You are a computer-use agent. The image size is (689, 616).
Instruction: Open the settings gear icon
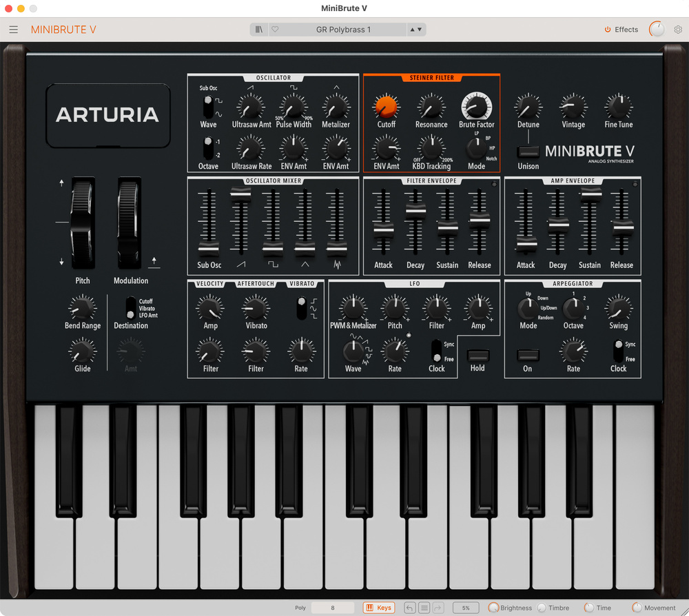click(678, 30)
